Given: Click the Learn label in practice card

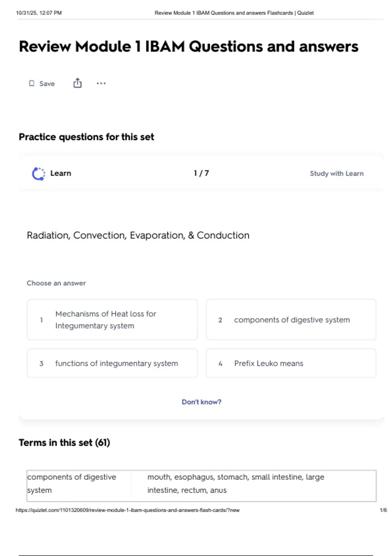Looking at the screenshot, I should (61, 173).
